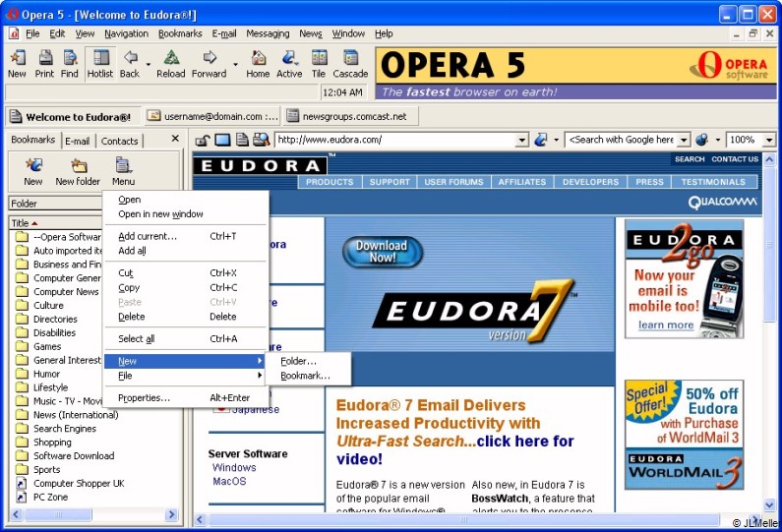Click the globe search icon next to Google field
The image size is (782, 532).
701,140
